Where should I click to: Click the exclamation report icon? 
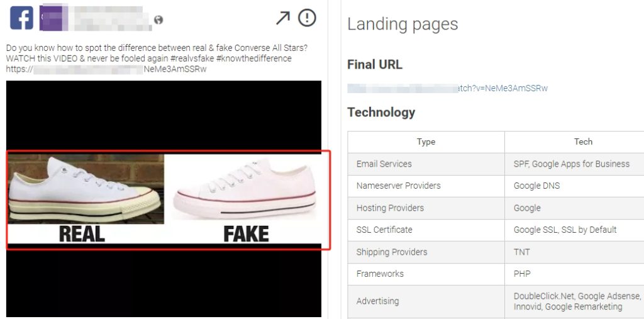pos(307,18)
